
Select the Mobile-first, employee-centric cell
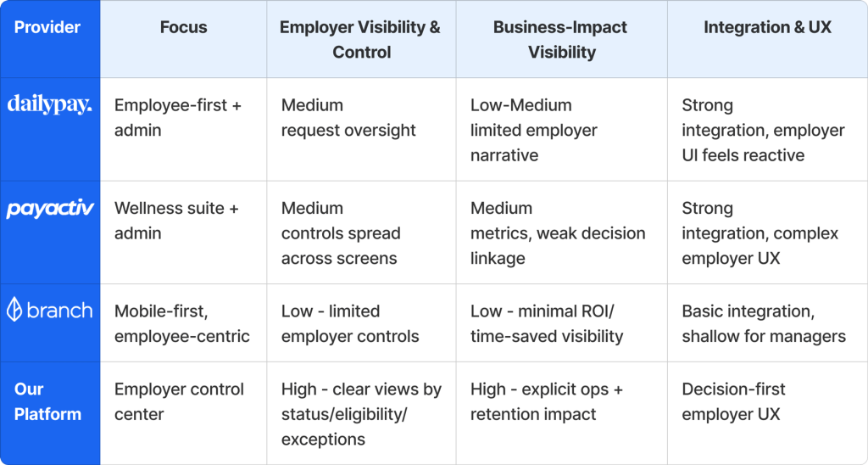tap(182, 323)
